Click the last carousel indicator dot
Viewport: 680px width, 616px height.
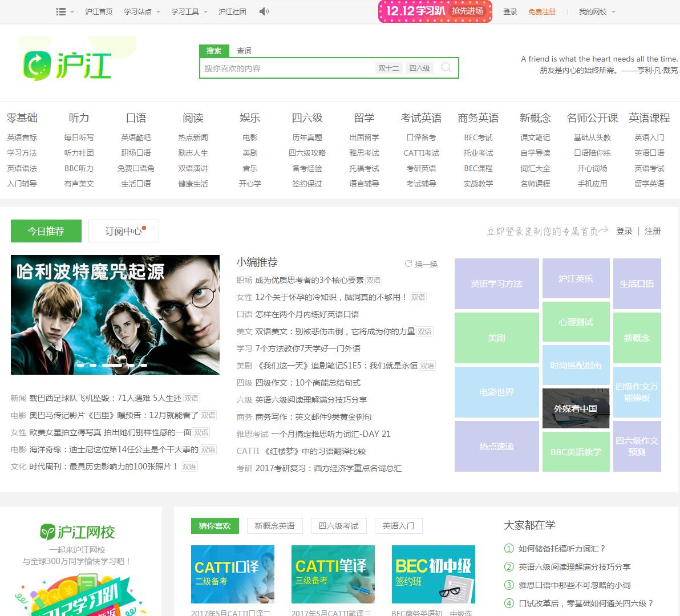(x=144, y=366)
